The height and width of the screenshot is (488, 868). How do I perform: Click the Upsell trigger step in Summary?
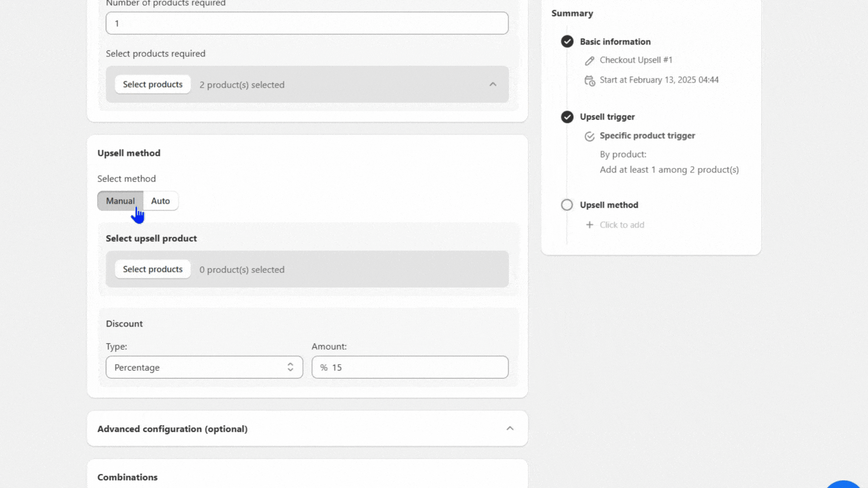(x=607, y=117)
